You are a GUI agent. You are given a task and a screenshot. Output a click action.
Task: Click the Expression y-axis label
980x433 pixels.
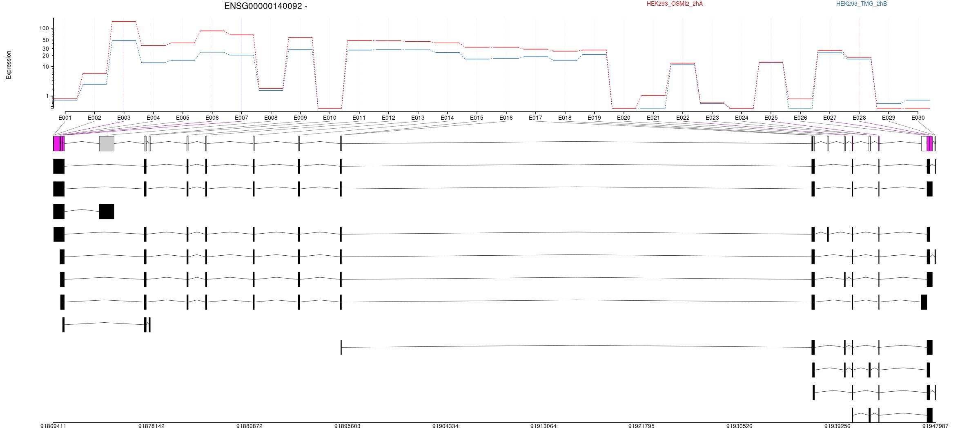click(x=9, y=65)
